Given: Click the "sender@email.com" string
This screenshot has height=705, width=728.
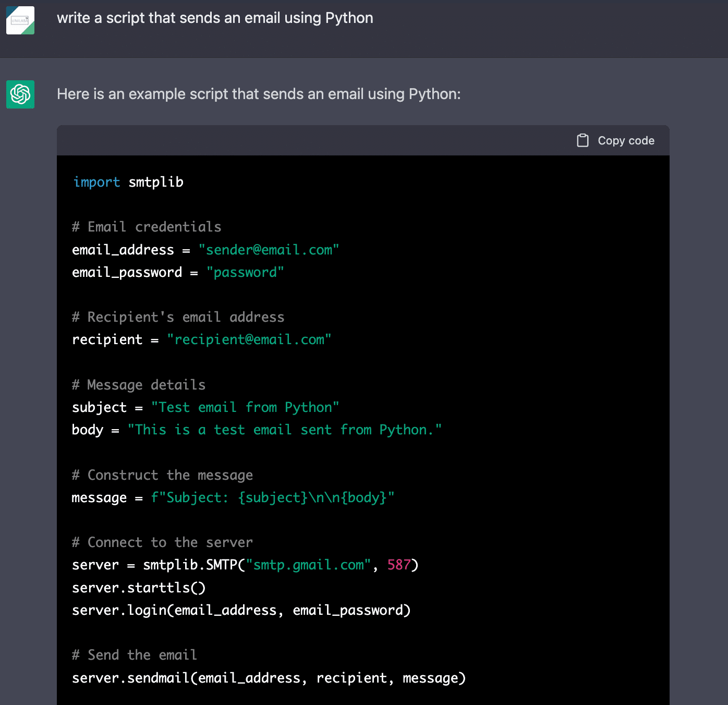Looking at the screenshot, I should [269, 250].
